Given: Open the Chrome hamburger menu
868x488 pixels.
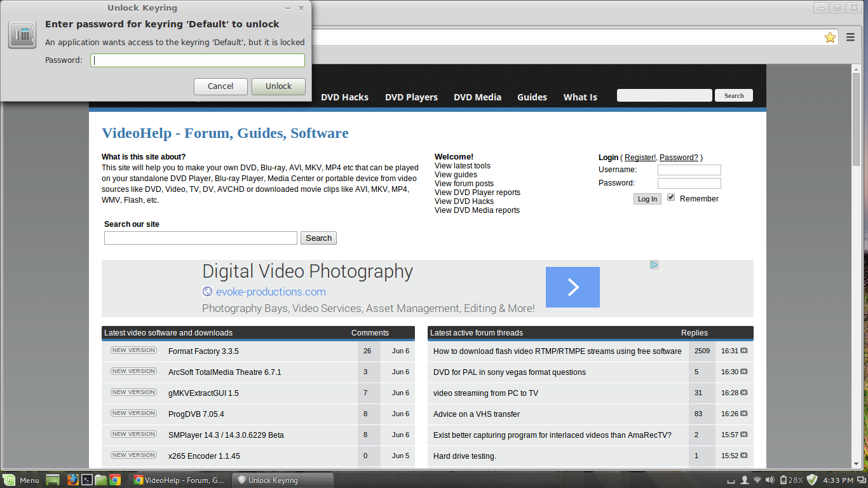Looking at the screenshot, I should pyautogui.click(x=850, y=37).
